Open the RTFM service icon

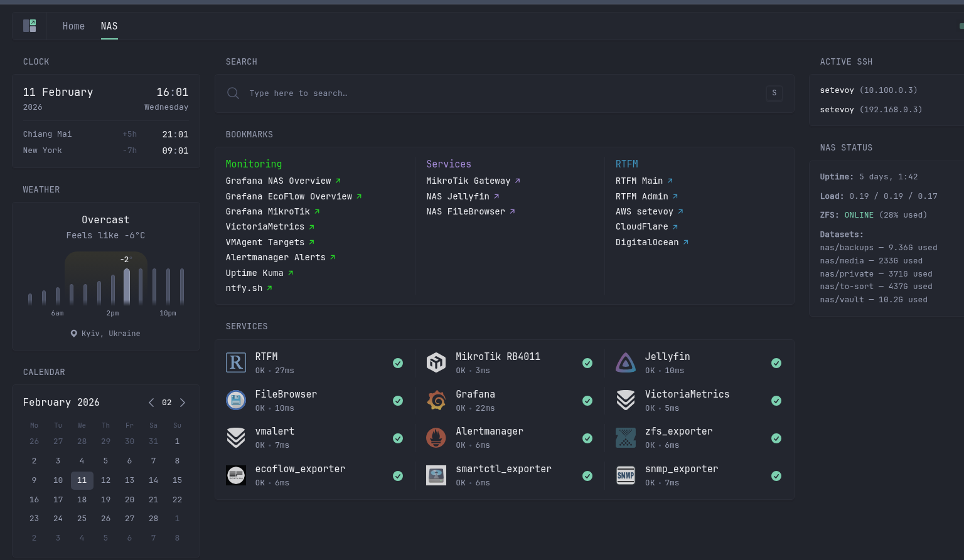click(x=236, y=362)
